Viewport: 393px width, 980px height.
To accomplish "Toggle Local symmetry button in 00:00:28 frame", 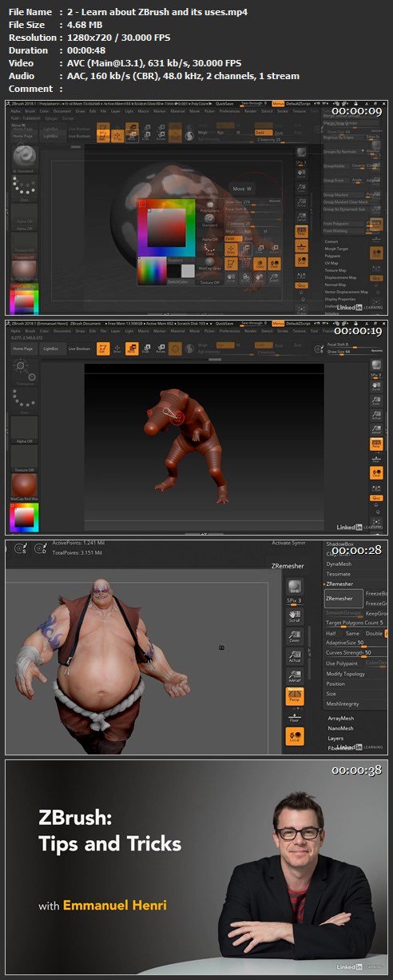I will tap(294, 736).
